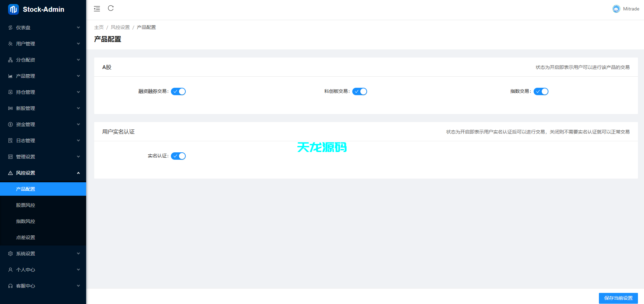This screenshot has height=304, width=644.
Task: Disable the 融资融券交易 toggle
Action: (x=178, y=91)
